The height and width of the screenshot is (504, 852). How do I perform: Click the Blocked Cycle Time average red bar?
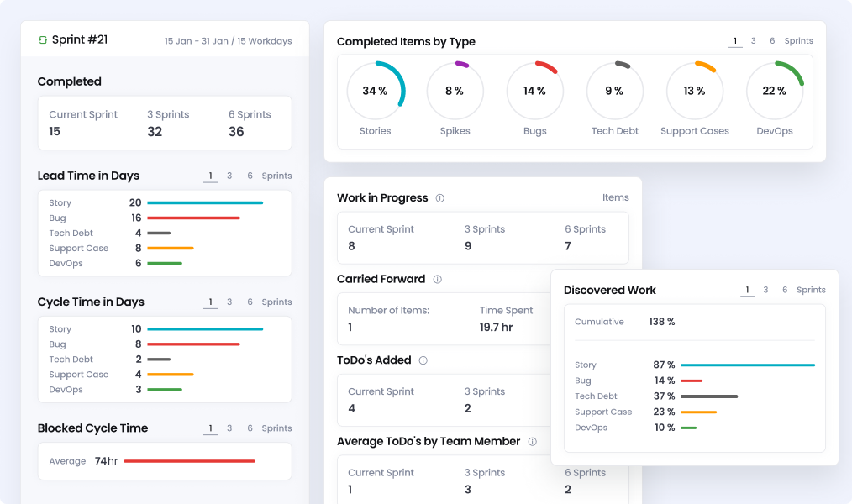[x=189, y=461]
